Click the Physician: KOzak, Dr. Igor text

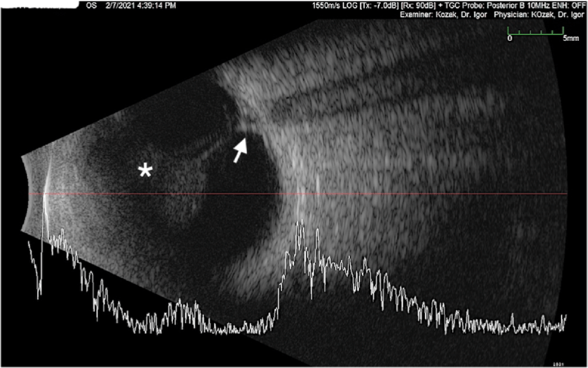click(x=539, y=15)
